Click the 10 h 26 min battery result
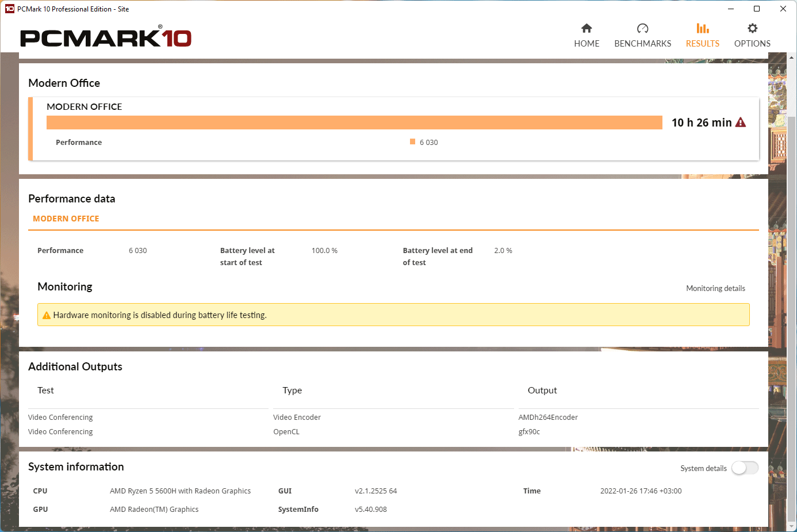Screen dimensions: 797x532 tap(702, 123)
